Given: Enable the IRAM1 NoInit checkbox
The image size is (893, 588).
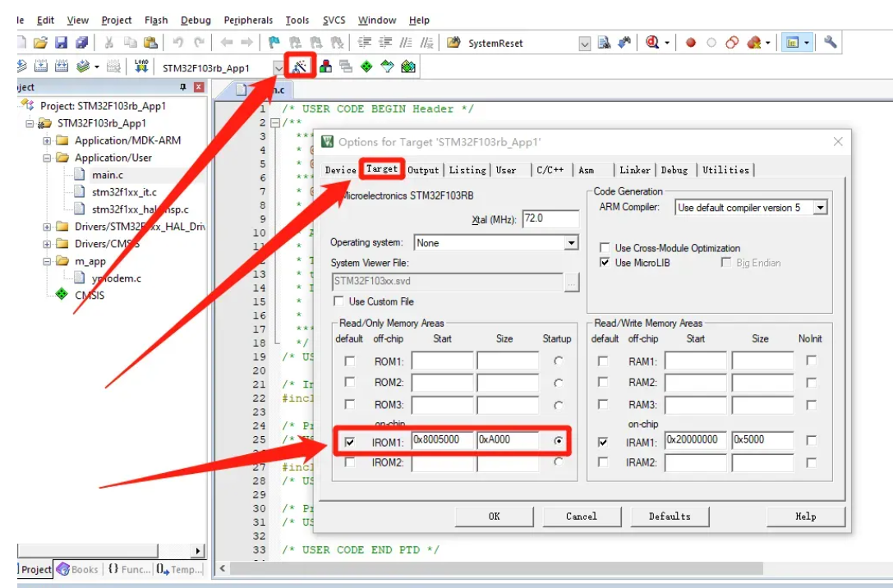Looking at the screenshot, I should tap(811, 440).
